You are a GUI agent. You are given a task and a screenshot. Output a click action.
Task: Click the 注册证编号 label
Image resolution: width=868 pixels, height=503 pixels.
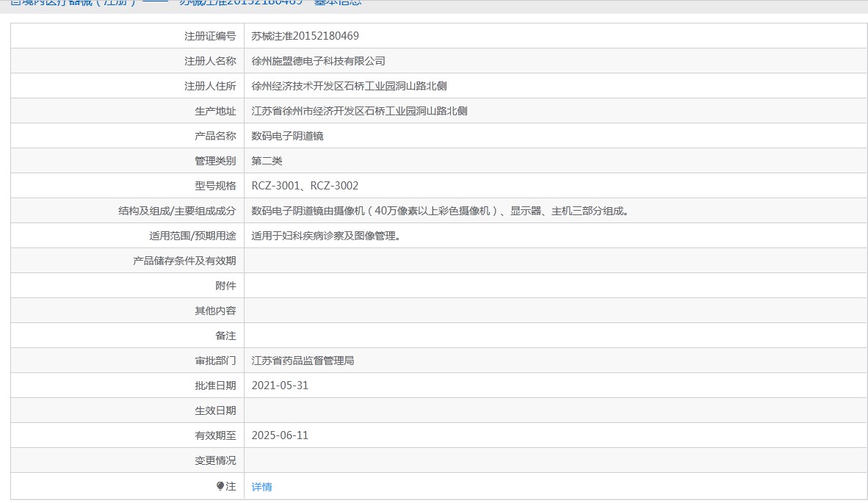pyautogui.click(x=210, y=36)
